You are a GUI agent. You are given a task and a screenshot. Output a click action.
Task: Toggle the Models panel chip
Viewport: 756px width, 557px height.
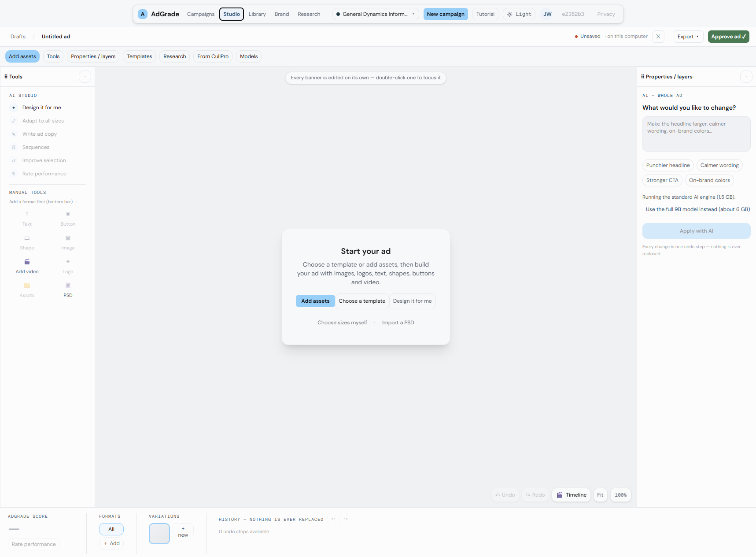click(249, 56)
